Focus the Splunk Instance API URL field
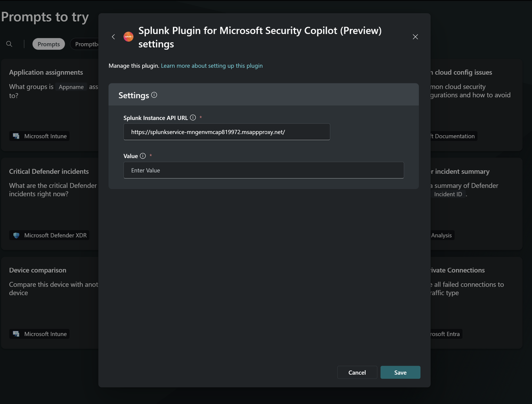The image size is (532, 404). 227,132
